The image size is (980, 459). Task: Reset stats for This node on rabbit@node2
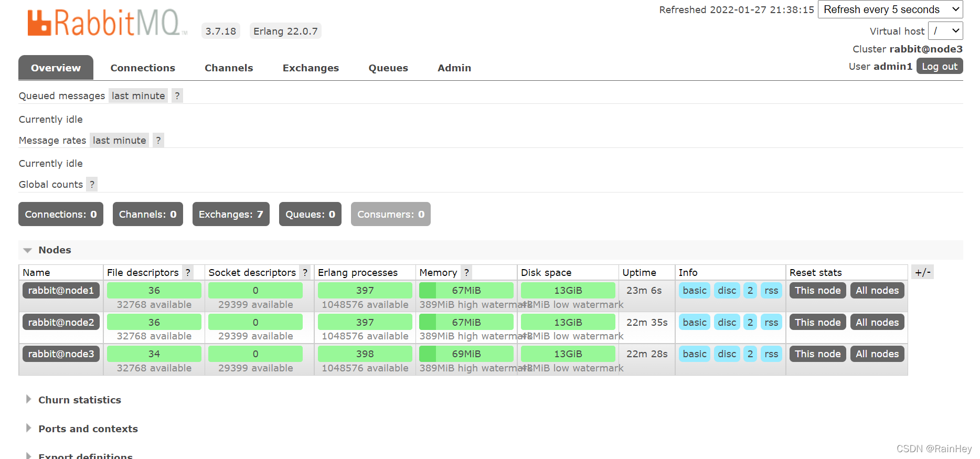817,322
